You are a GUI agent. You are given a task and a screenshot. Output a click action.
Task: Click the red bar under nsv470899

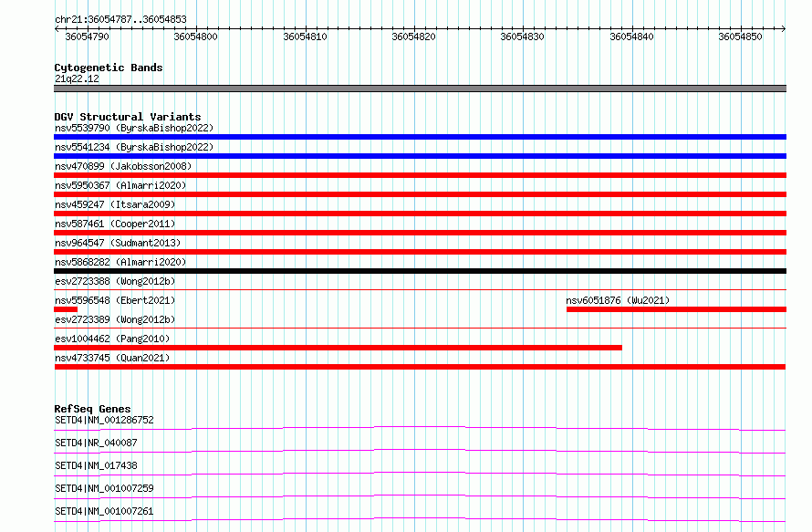[420, 175]
